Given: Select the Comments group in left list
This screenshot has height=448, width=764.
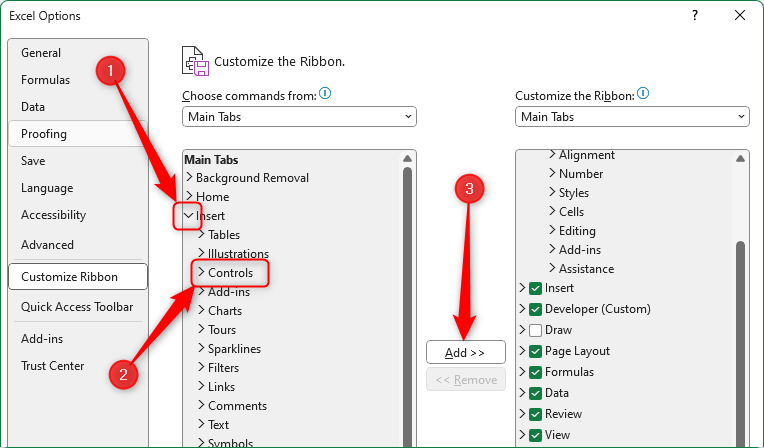Looking at the screenshot, I should [x=237, y=406].
